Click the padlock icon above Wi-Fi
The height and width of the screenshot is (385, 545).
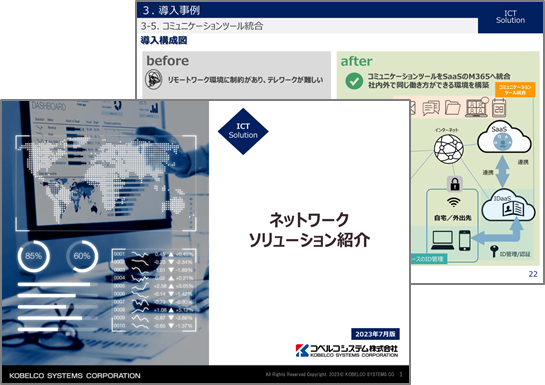click(455, 184)
